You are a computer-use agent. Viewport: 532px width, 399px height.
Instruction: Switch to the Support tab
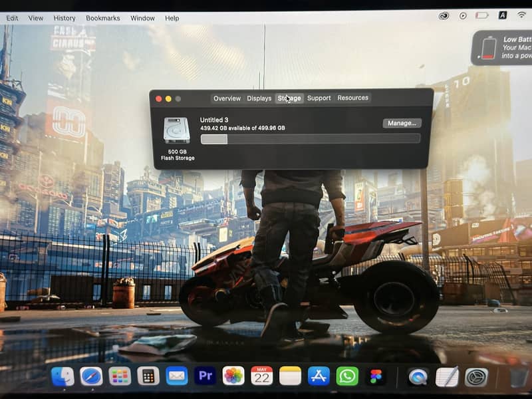click(319, 98)
